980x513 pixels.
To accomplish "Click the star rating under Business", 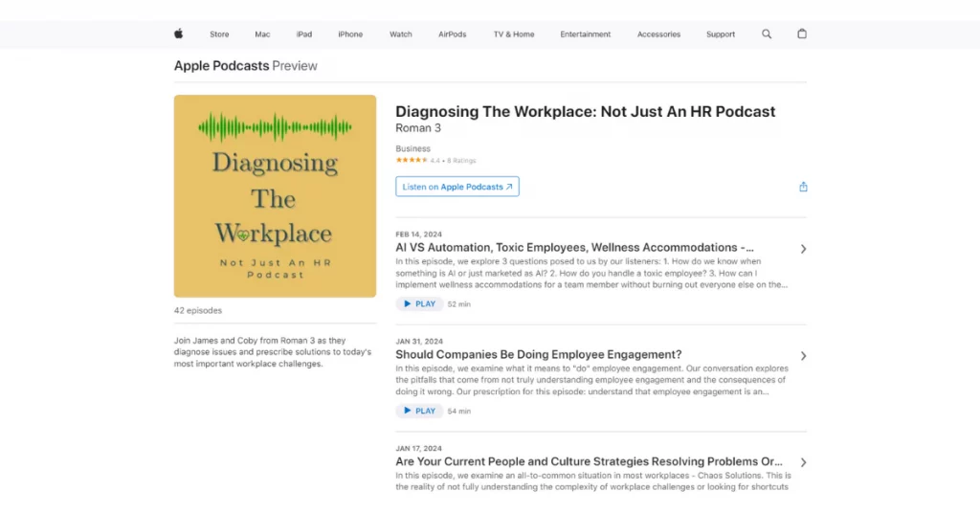I will coord(412,161).
